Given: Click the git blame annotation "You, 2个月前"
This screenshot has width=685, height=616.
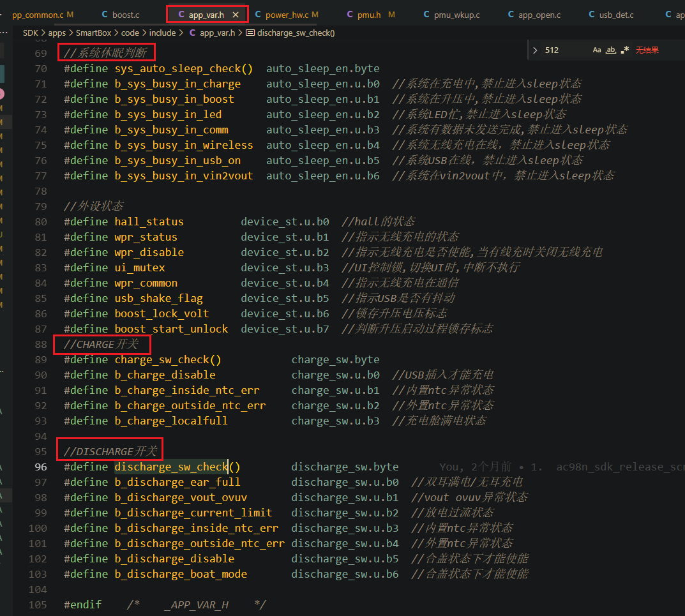Looking at the screenshot, I should (476, 467).
